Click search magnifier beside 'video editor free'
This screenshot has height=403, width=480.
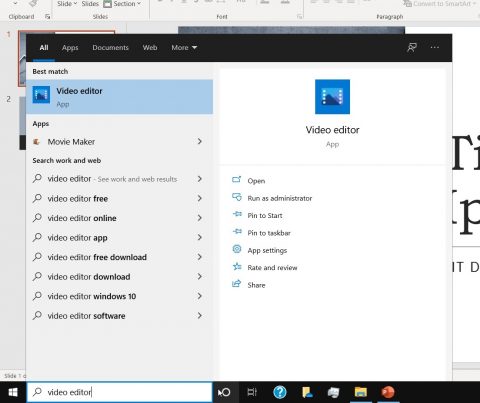37,198
